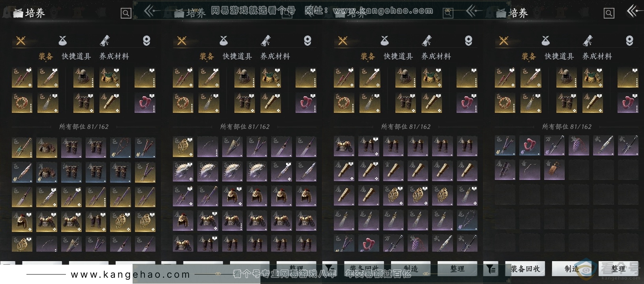
Task: Click the search magnifier in leftmost panel header
Action: [126, 13]
